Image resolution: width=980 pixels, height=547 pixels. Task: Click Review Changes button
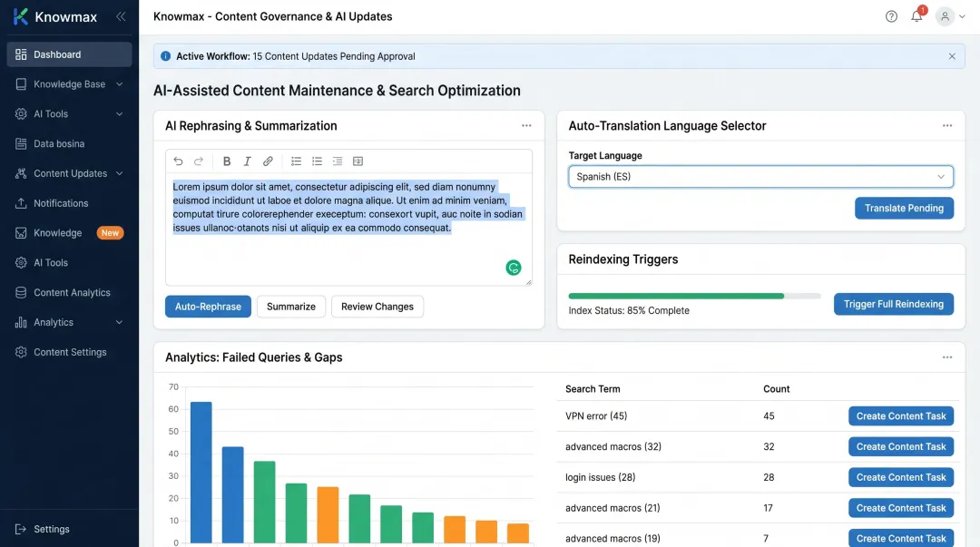(377, 307)
